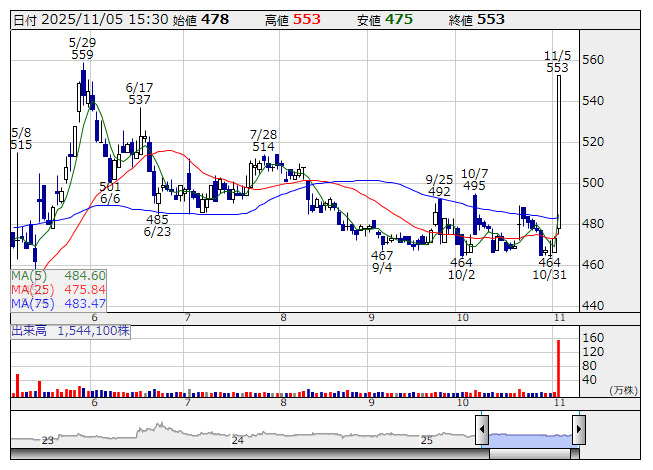Click the 7/28 peak label 514
The width and height of the screenshot is (653, 470).
click(x=263, y=146)
